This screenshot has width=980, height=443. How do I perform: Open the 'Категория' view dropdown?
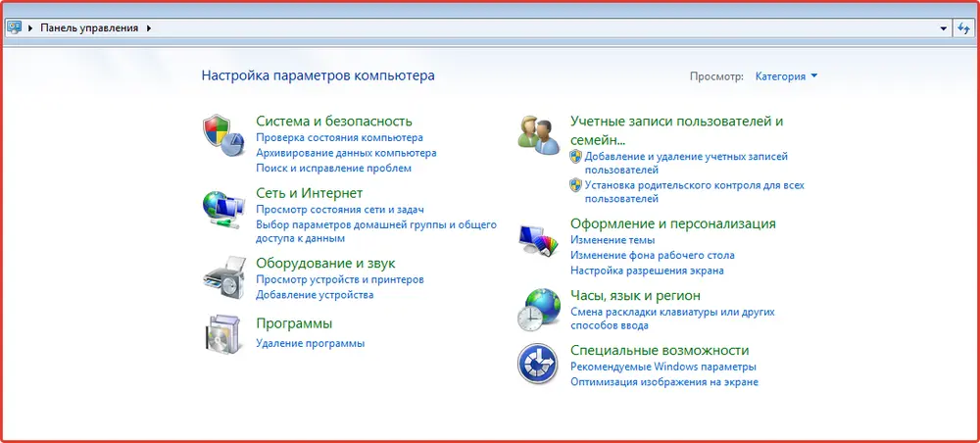(x=786, y=76)
